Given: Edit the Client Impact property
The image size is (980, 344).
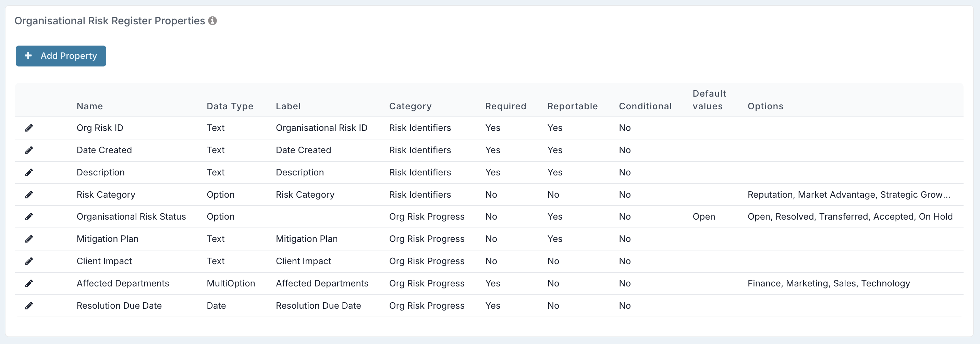Looking at the screenshot, I should coord(29,261).
